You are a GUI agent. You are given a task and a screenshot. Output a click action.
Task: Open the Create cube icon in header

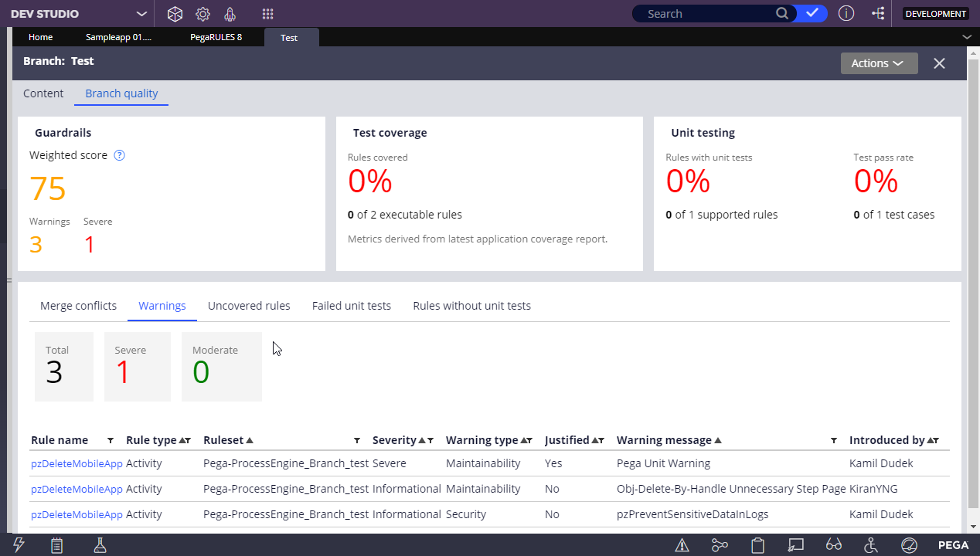point(175,14)
